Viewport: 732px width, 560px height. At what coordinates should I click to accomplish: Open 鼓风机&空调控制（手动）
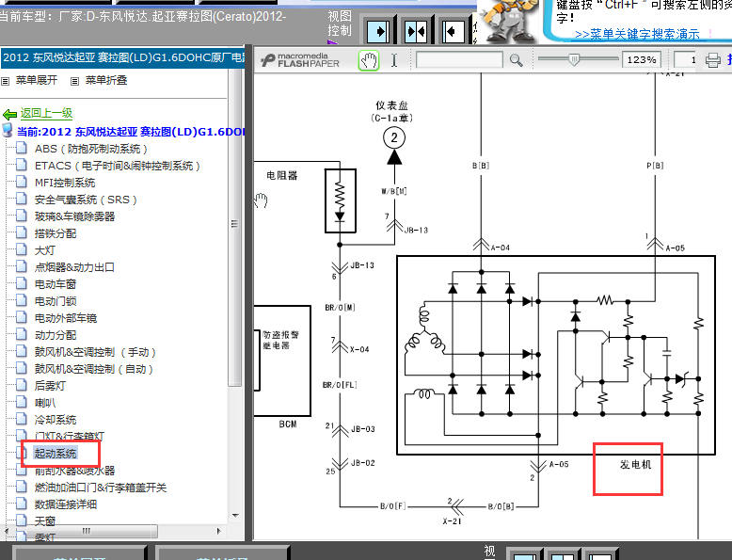click(95, 352)
